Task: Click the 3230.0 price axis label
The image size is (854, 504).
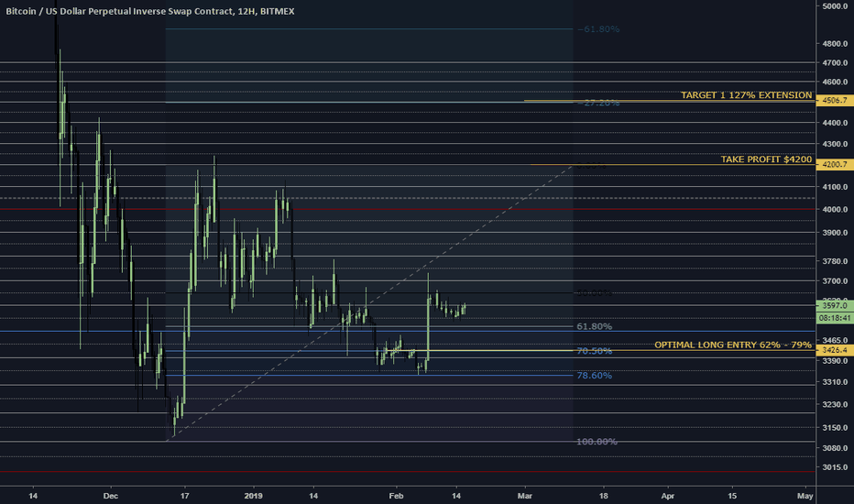Action: 835,404
